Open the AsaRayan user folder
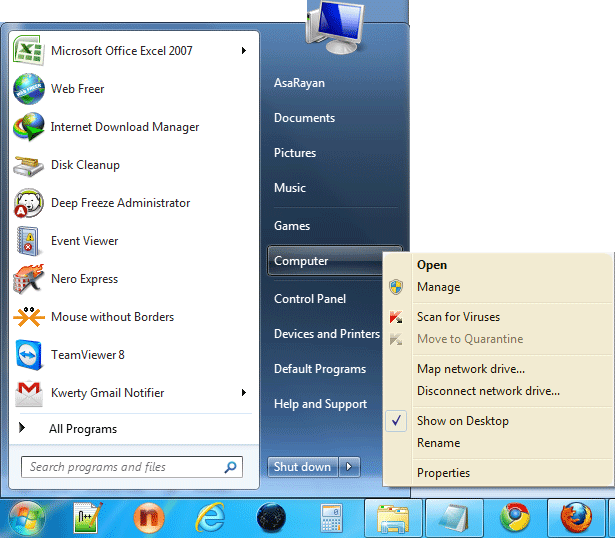 [299, 83]
